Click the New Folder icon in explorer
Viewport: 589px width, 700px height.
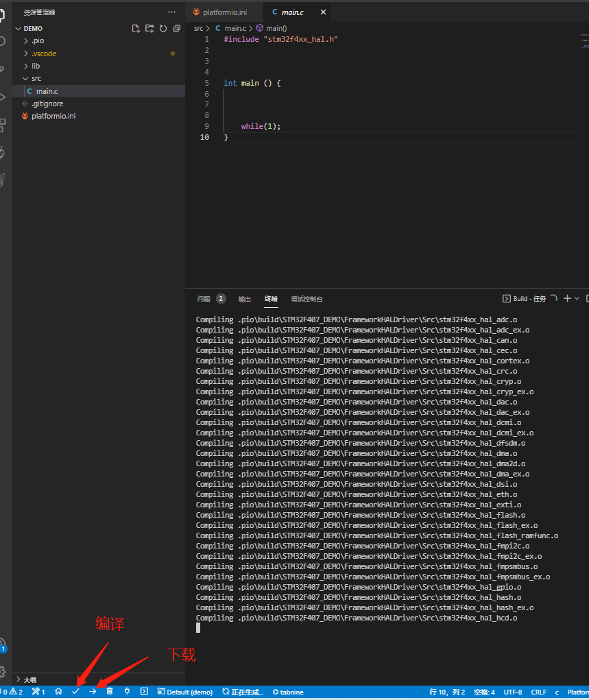click(x=149, y=29)
